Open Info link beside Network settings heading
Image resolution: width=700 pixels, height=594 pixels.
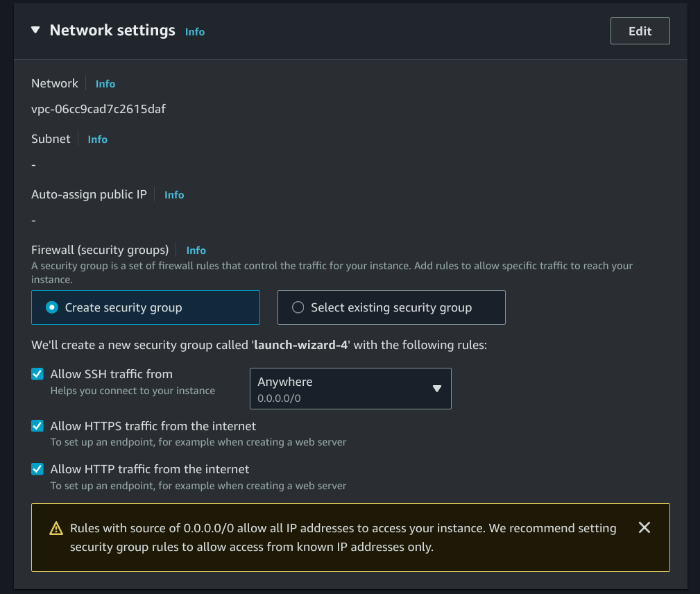pos(194,32)
